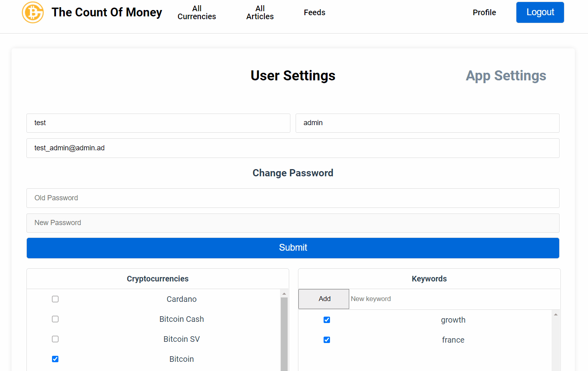The width and height of the screenshot is (588, 371).
Task: Click the cryptocurrencies list scrollbar up arrow
Action: point(284,293)
